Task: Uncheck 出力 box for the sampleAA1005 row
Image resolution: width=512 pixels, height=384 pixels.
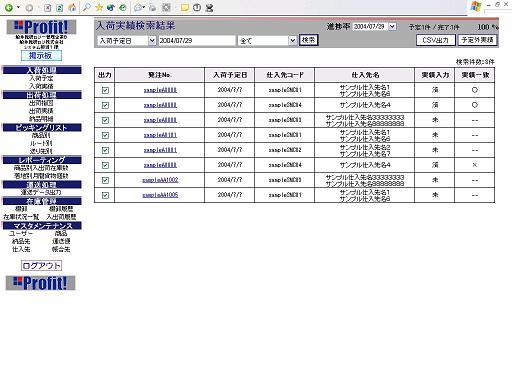Action: 105,195
